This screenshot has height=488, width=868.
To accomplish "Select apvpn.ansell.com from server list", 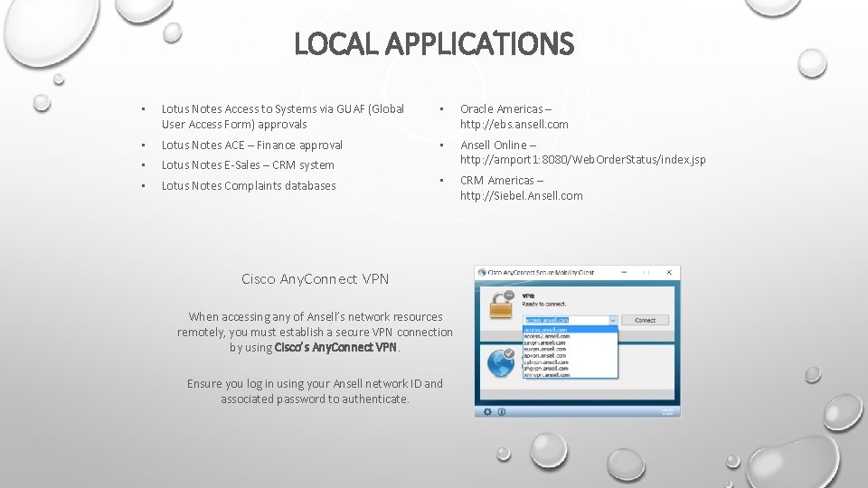I will click(x=570, y=356).
